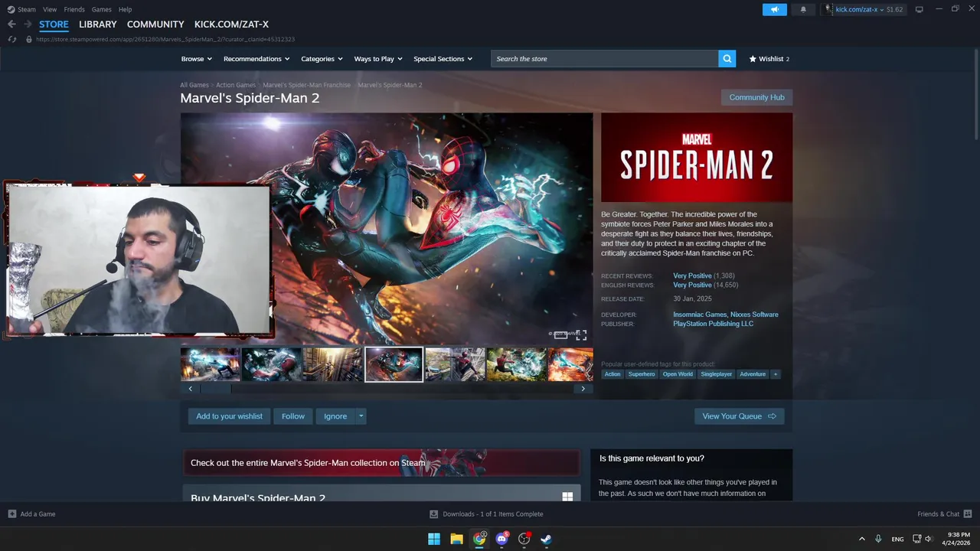Open the KICK.COM/ZAT-X profile tab
Screen dimensions: 980x551
(x=231, y=24)
